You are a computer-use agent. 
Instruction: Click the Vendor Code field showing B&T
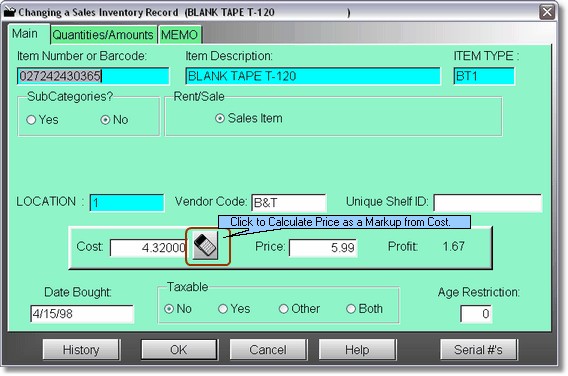pyautogui.click(x=289, y=203)
